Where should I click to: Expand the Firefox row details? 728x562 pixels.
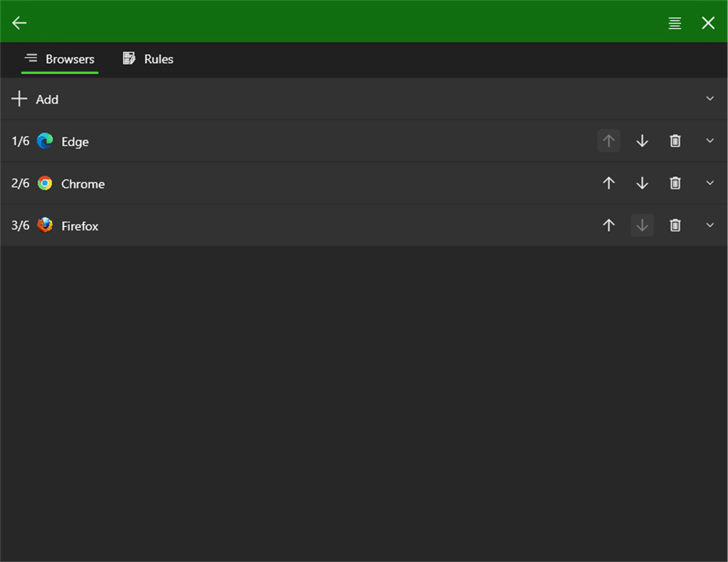pyautogui.click(x=710, y=225)
